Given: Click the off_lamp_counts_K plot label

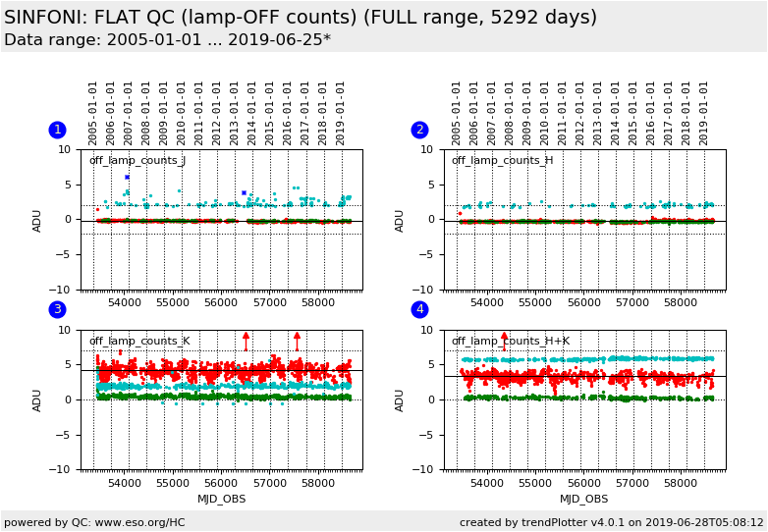Looking at the screenshot, I should 139,342.
